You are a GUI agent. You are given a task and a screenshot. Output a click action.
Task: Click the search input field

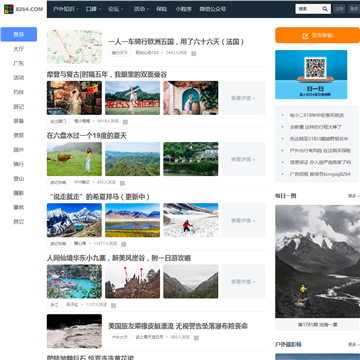click(x=308, y=9)
